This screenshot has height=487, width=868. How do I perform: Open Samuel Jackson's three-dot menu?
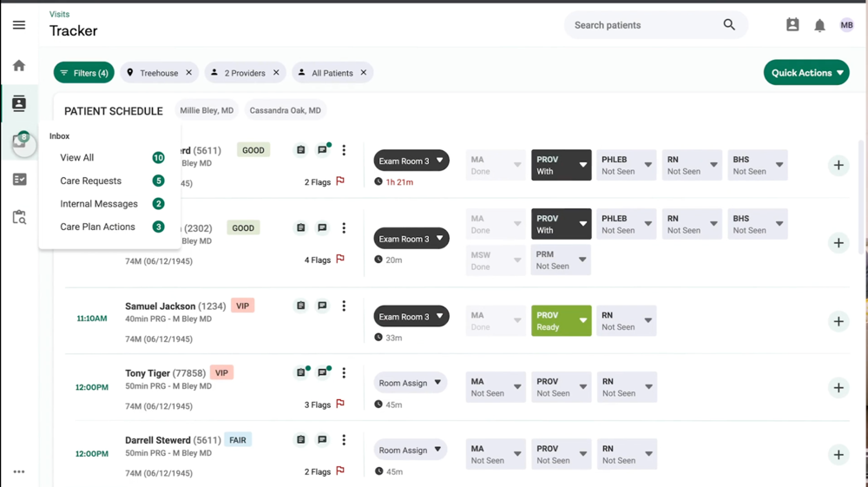(x=344, y=306)
